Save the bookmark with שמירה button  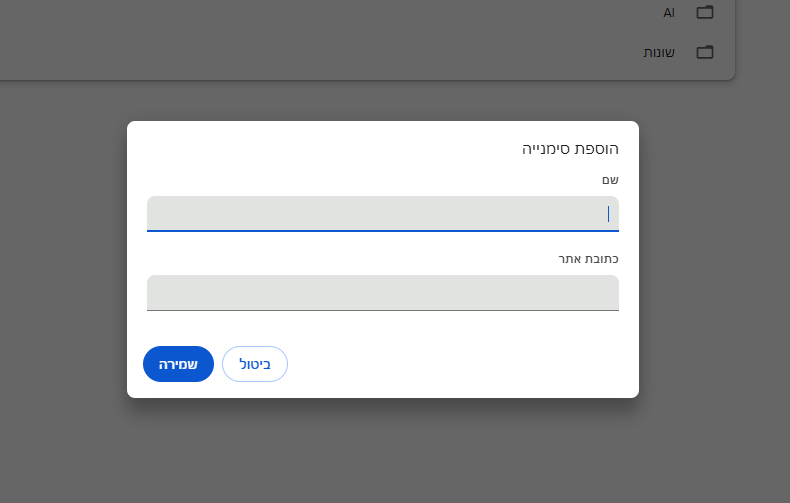pos(178,364)
